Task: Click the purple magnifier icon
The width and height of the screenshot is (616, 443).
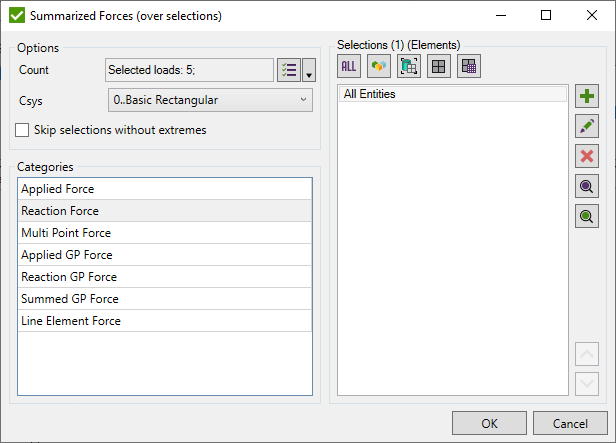Action: pos(587,186)
